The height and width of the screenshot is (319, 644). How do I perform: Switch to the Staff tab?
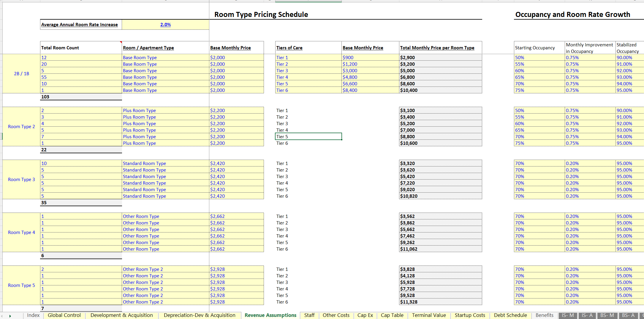[309, 315]
